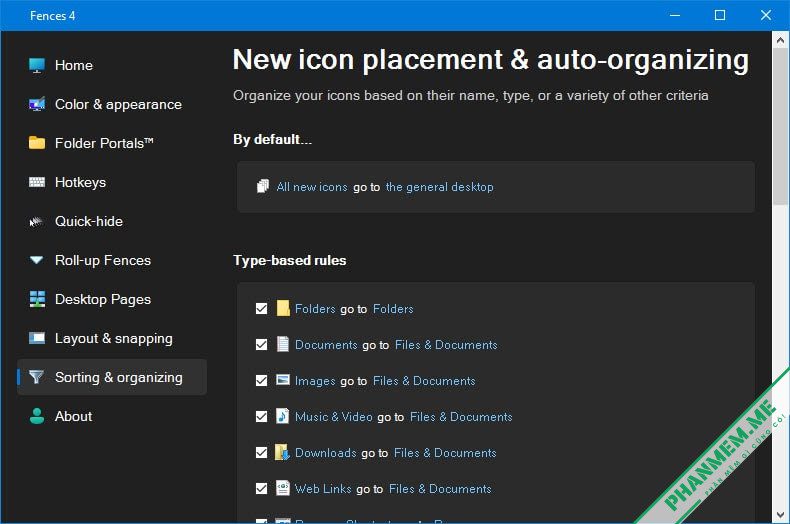Image resolution: width=790 pixels, height=524 pixels.
Task: Change Documents rule 'Files & Documents' destination
Action: tap(446, 345)
